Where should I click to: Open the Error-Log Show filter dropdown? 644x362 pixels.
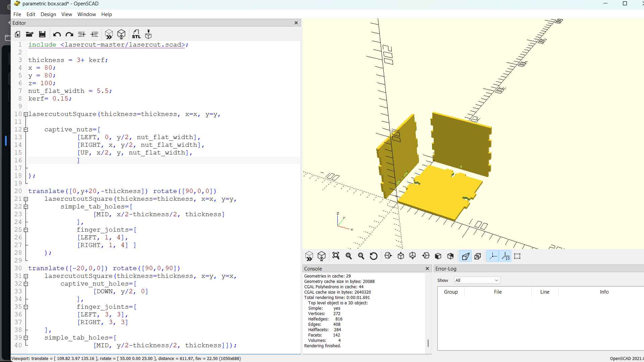[x=477, y=281]
